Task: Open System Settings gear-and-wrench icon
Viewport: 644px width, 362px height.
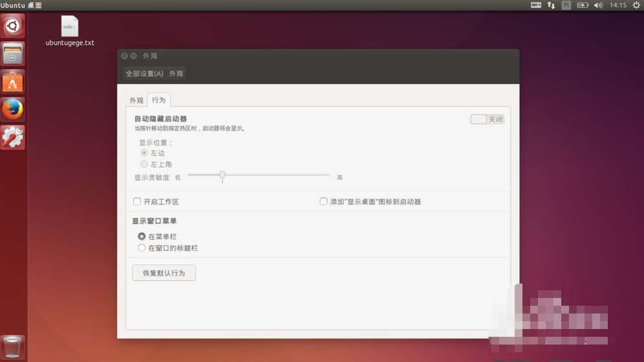Action: pyautogui.click(x=13, y=137)
